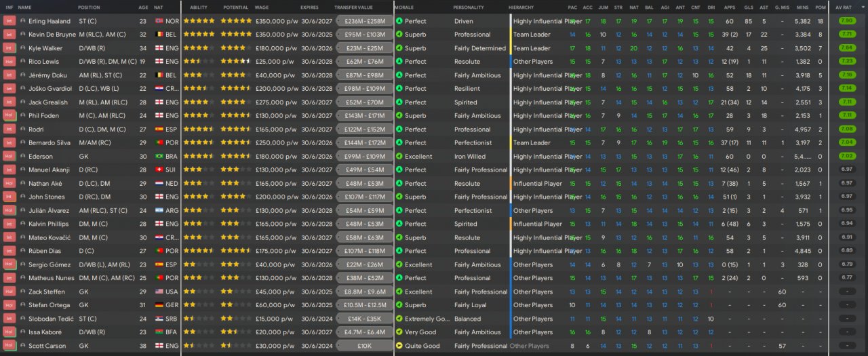This screenshot has height=356, width=868.
Task: Open Kalvin Phillips's player name link
Action: tap(48, 224)
